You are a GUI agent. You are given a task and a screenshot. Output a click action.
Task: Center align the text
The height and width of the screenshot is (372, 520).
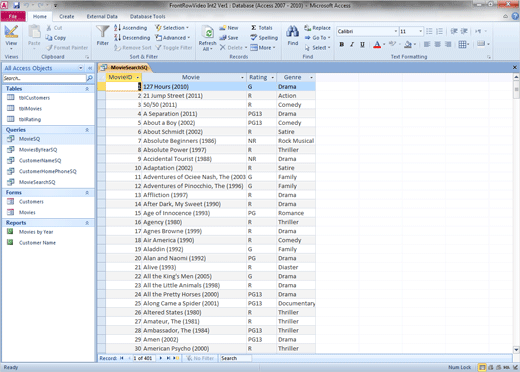pos(437,44)
